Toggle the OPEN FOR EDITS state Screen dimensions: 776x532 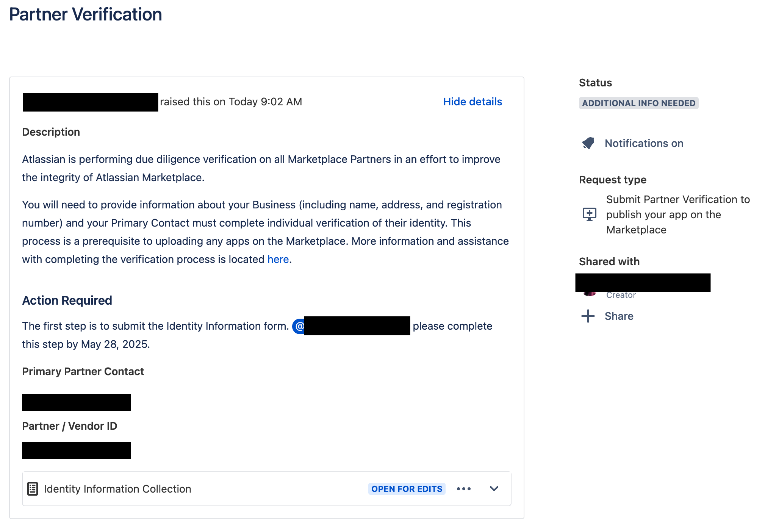(x=407, y=489)
